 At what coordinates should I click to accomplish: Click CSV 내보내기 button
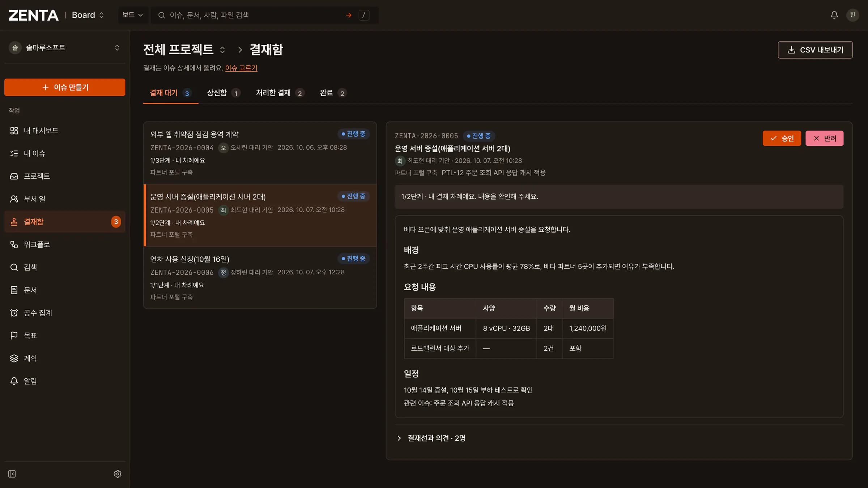815,50
